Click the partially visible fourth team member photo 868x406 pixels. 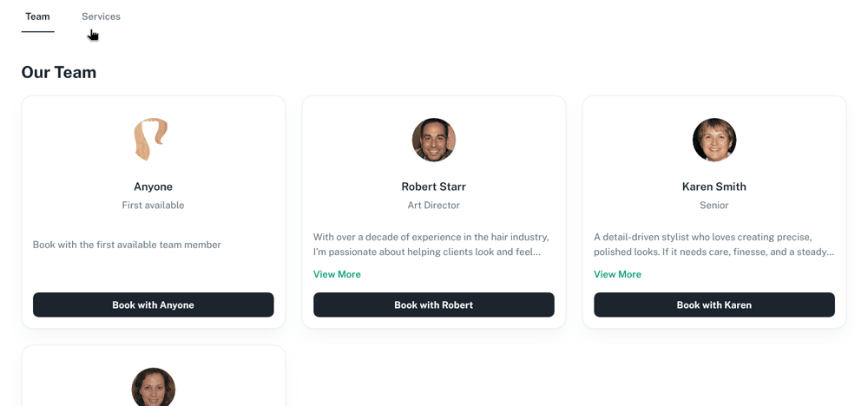pos(154,388)
